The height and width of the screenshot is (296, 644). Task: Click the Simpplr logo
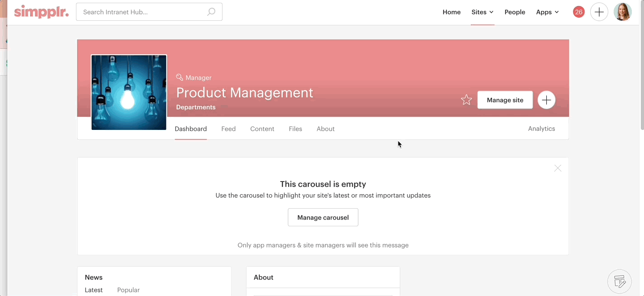click(x=41, y=12)
